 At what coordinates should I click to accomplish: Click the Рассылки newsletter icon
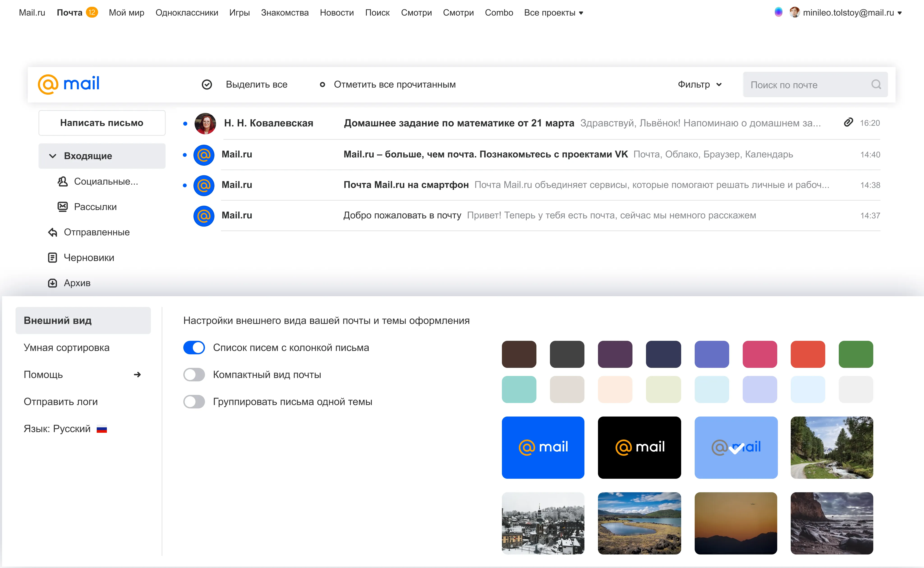(62, 207)
